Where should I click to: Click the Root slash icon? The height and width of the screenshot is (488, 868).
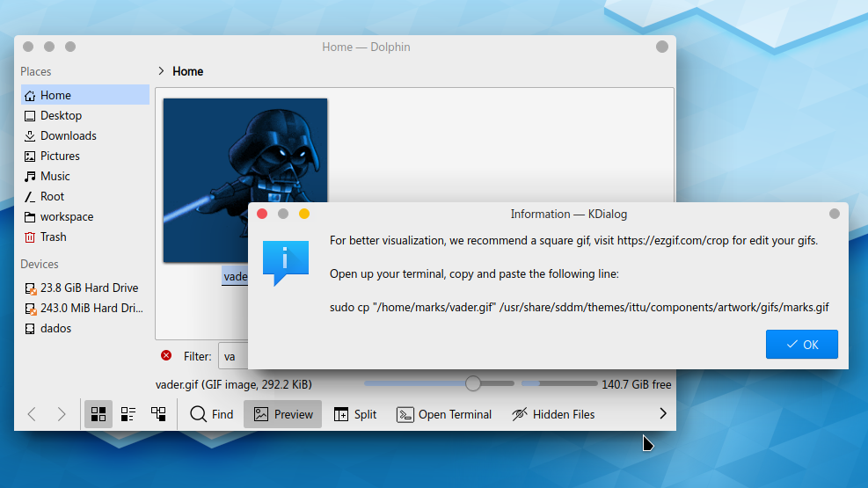(30, 197)
